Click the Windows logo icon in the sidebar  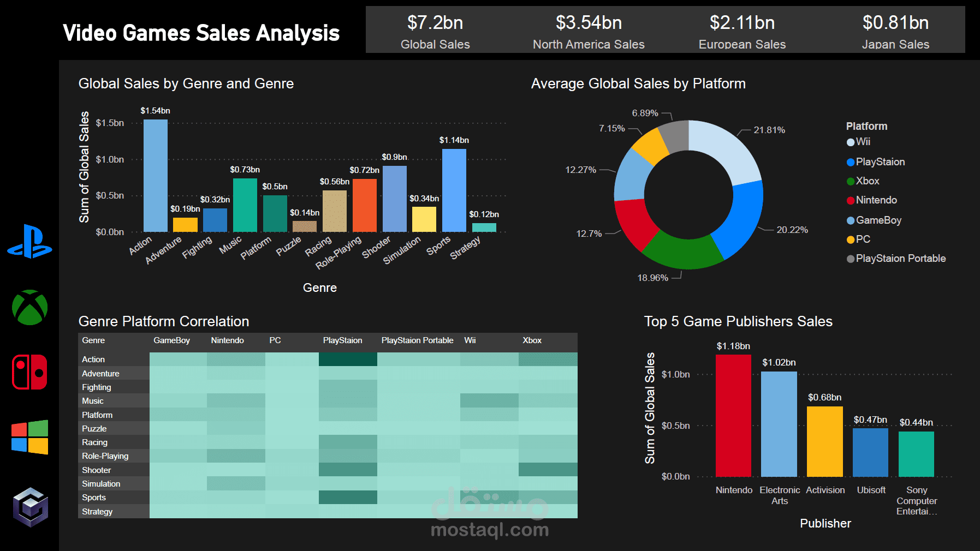click(30, 437)
